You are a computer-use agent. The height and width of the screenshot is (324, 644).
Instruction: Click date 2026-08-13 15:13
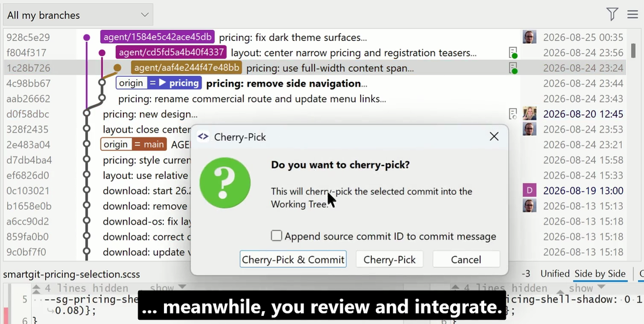[x=583, y=206]
